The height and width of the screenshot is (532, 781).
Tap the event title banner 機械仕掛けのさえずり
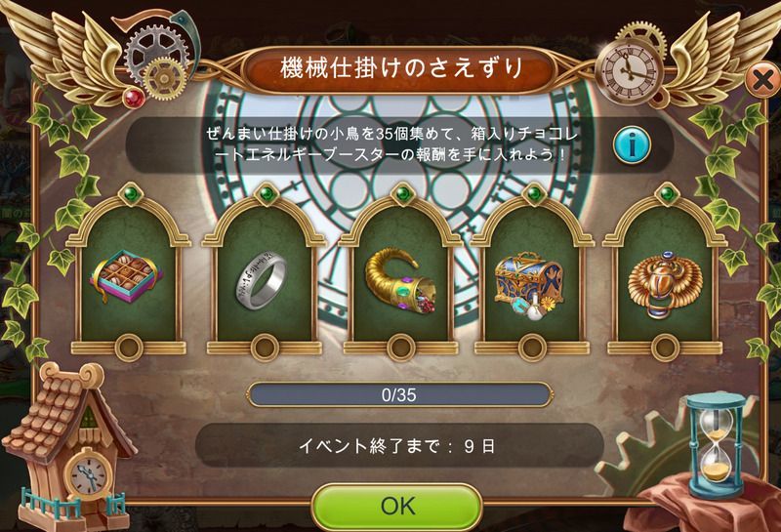tap(398, 69)
